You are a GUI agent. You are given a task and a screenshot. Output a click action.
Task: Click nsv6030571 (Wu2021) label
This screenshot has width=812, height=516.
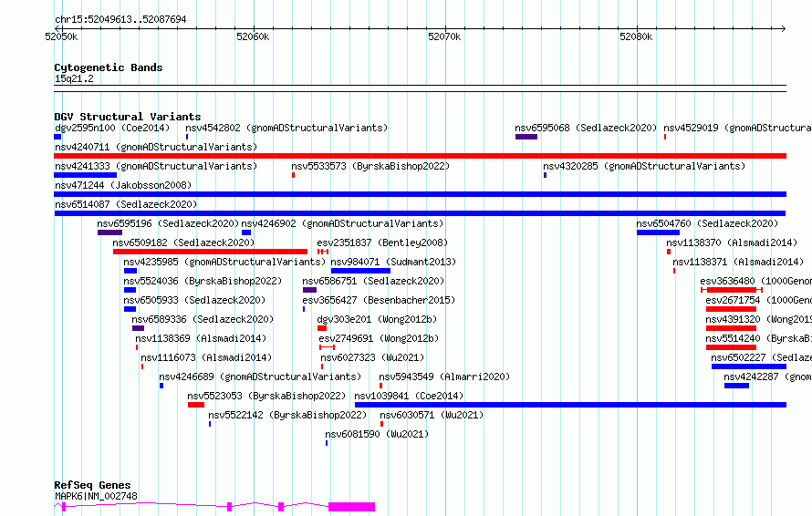(432, 415)
